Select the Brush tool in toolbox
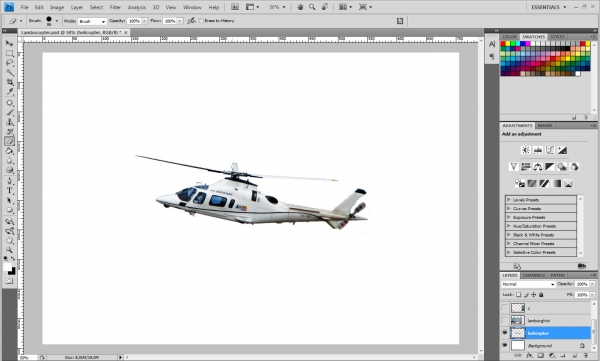Image resolution: width=600 pixels, height=361 pixels. coord(9,113)
